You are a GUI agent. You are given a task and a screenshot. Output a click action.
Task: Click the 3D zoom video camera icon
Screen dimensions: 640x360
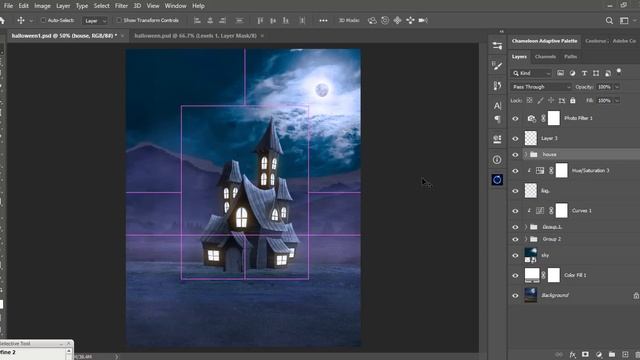pyautogui.click(x=423, y=20)
